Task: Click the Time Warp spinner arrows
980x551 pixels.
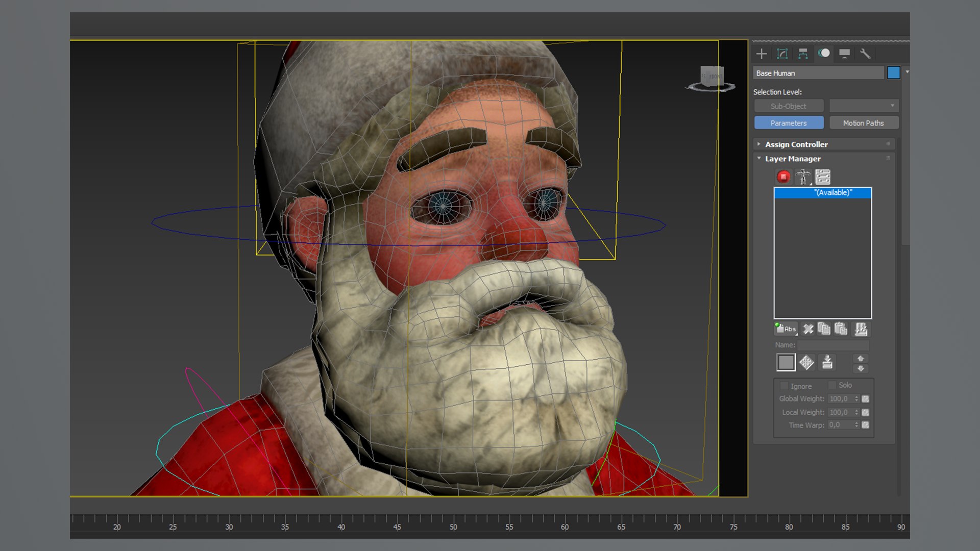Action: [x=857, y=425]
